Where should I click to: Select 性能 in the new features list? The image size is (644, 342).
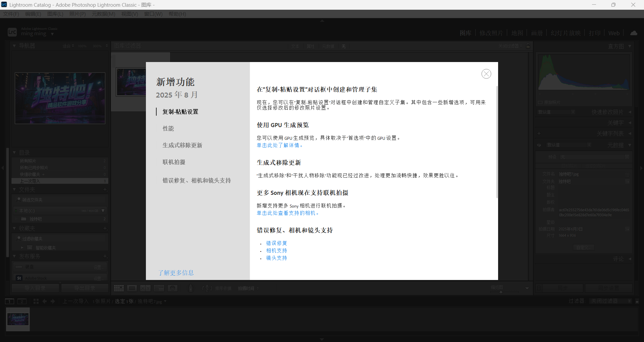click(168, 128)
